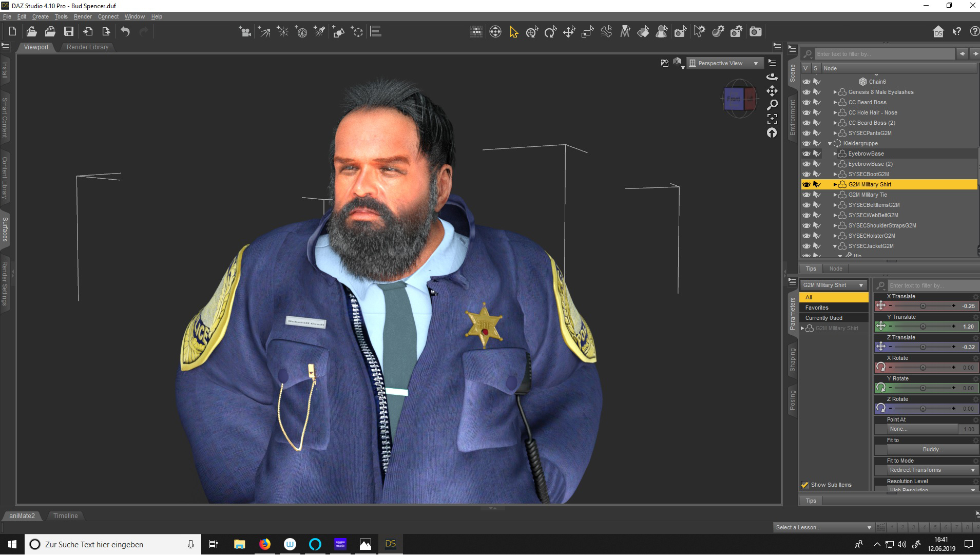Adjust the Z Translate slider

(922, 347)
